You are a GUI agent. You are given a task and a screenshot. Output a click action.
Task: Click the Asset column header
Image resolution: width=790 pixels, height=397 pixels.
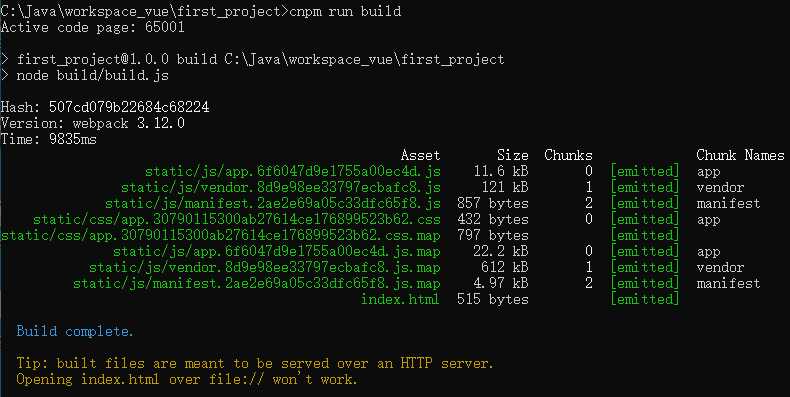point(420,155)
